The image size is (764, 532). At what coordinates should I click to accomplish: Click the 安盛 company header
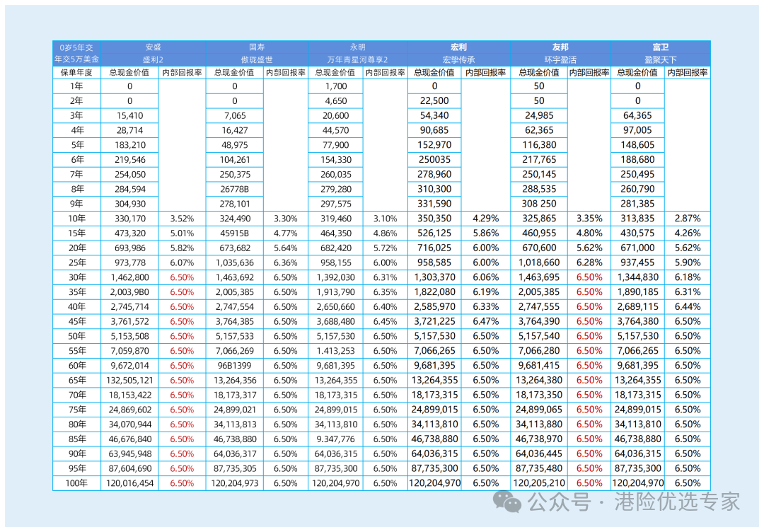pyautogui.click(x=153, y=47)
